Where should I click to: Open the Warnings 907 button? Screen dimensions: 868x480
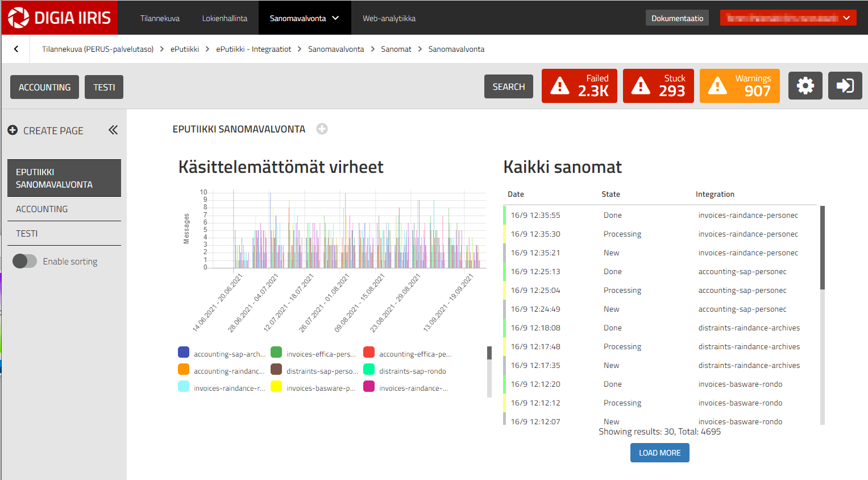(740, 86)
